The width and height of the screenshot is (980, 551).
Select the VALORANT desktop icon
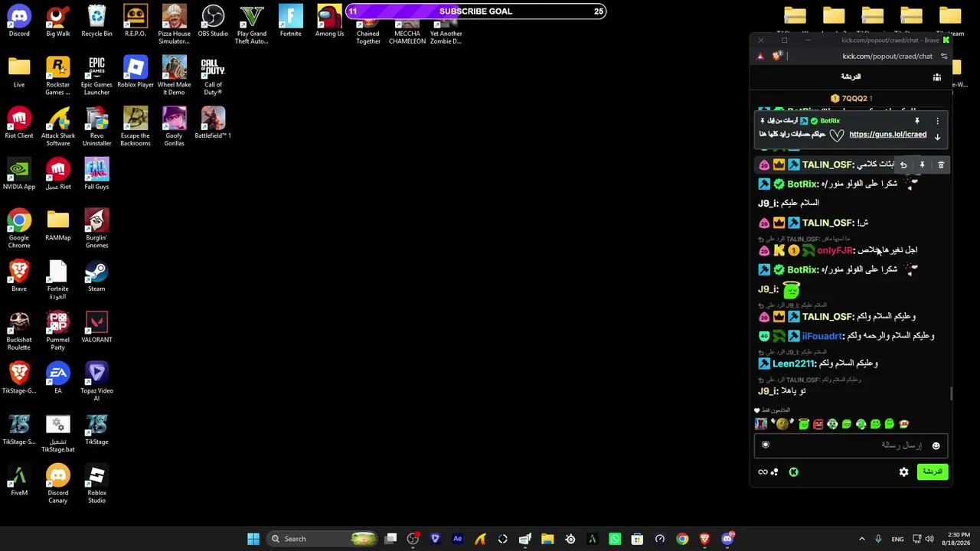coord(96,327)
